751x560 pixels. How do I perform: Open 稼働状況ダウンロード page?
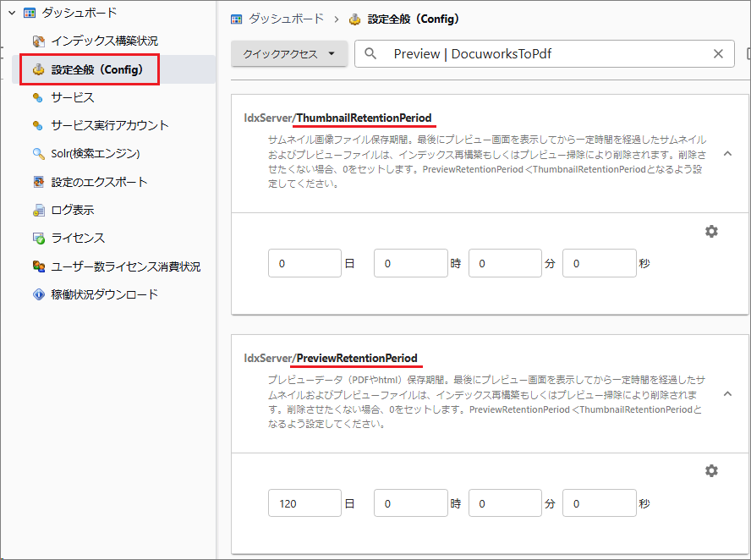(104, 294)
